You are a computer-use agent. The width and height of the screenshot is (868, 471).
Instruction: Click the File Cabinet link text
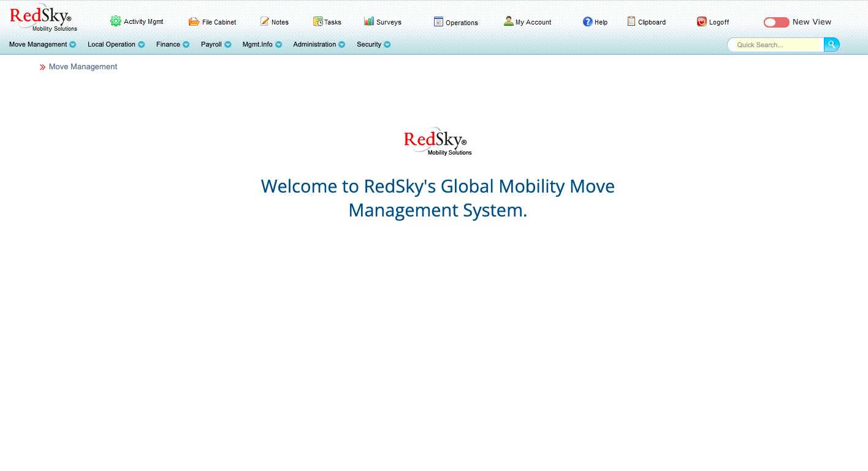point(219,22)
